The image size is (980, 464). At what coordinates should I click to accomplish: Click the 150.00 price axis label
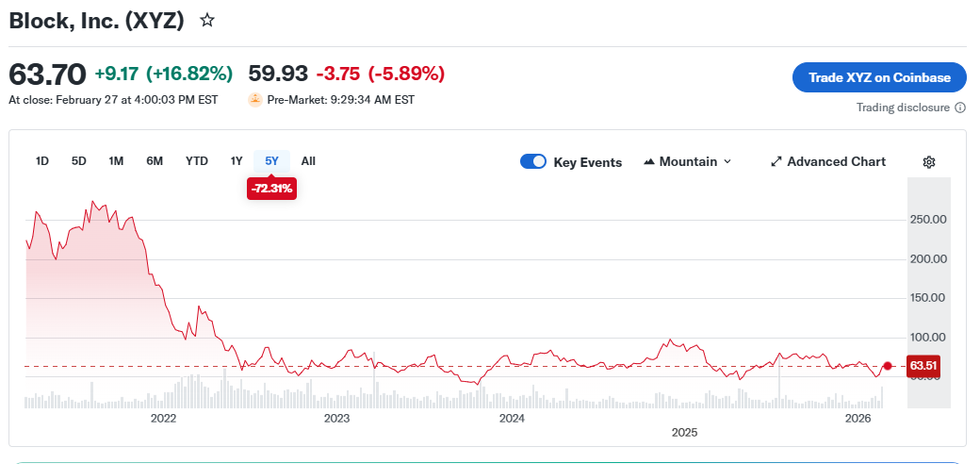(x=928, y=298)
